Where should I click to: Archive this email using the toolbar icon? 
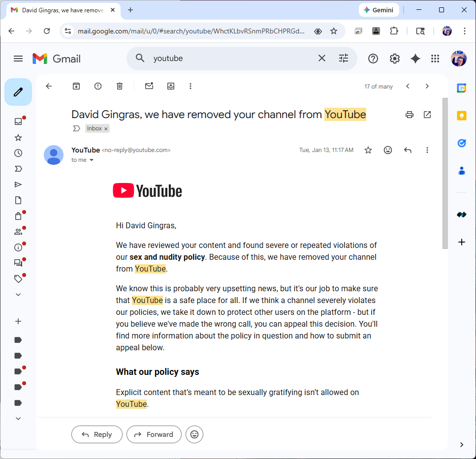click(76, 86)
